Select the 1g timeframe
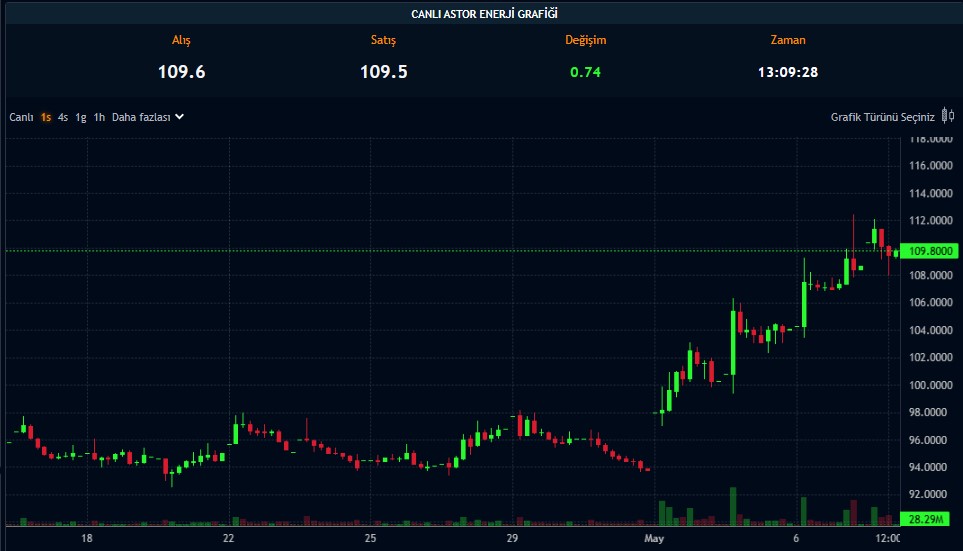 click(x=81, y=117)
